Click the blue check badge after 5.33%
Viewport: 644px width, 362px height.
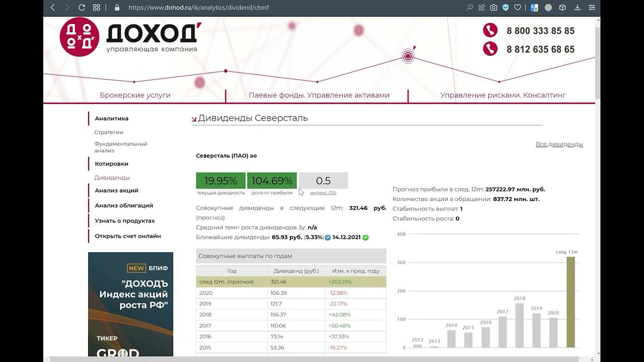(x=328, y=237)
